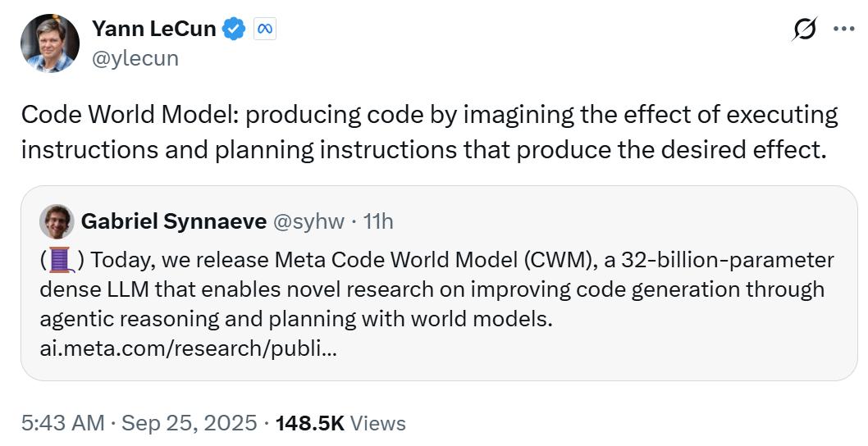
Task: Click the 11h timestamp on quoted tweet
Action: click(x=377, y=221)
